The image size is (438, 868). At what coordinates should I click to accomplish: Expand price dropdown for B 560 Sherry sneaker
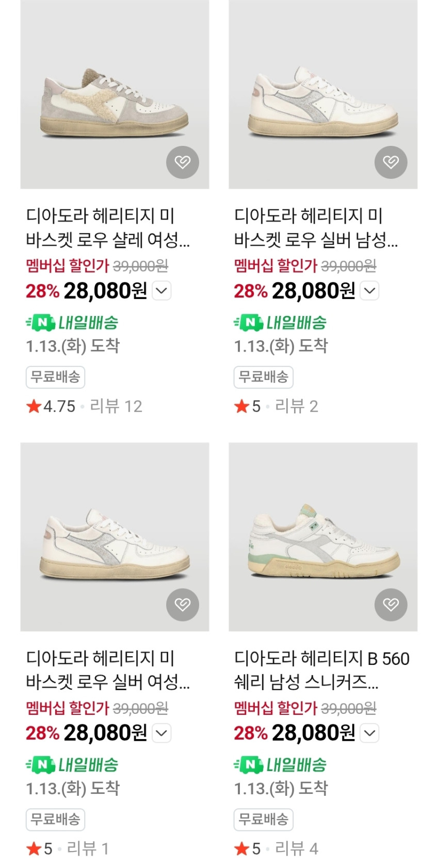[370, 733]
